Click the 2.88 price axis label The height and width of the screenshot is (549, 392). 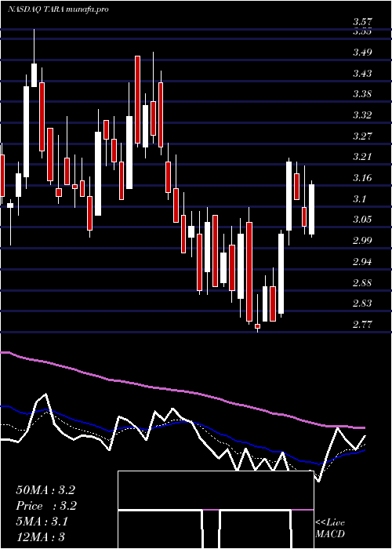coord(362,282)
